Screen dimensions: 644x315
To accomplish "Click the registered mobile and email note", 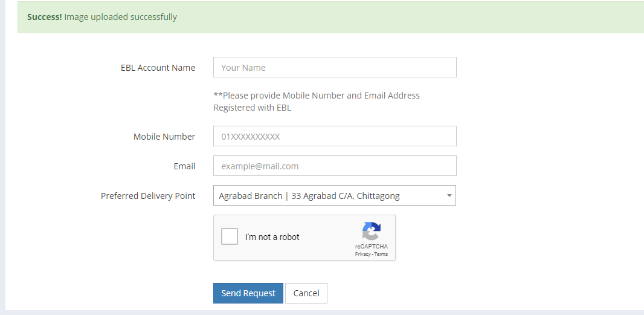I will pyautogui.click(x=316, y=102).
